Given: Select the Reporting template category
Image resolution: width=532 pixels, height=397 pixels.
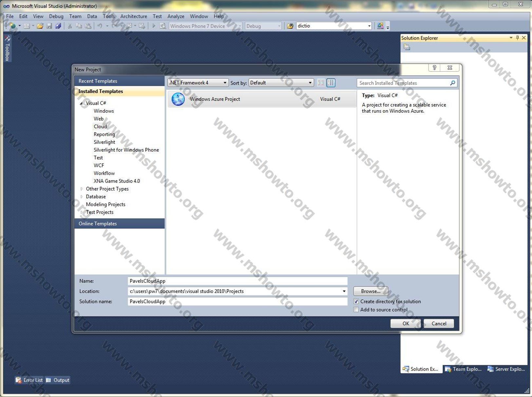Looking at the screenshot, I should pyautogui.click(x=104, y=134).
